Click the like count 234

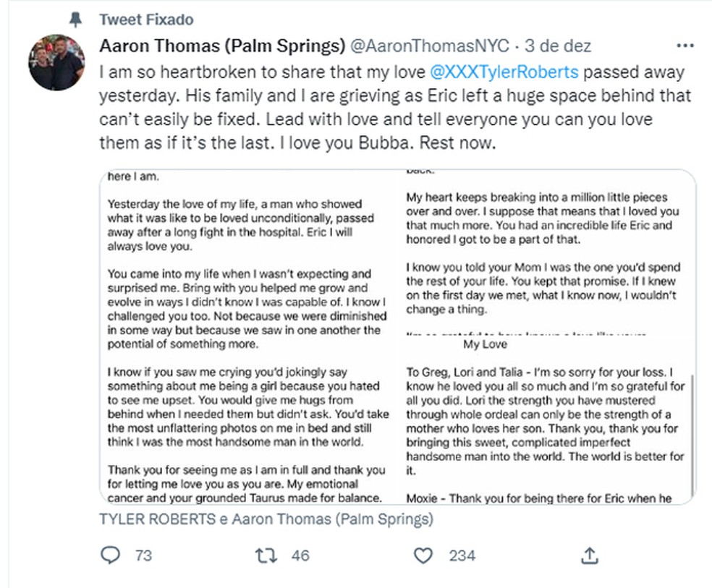[462, 555]
